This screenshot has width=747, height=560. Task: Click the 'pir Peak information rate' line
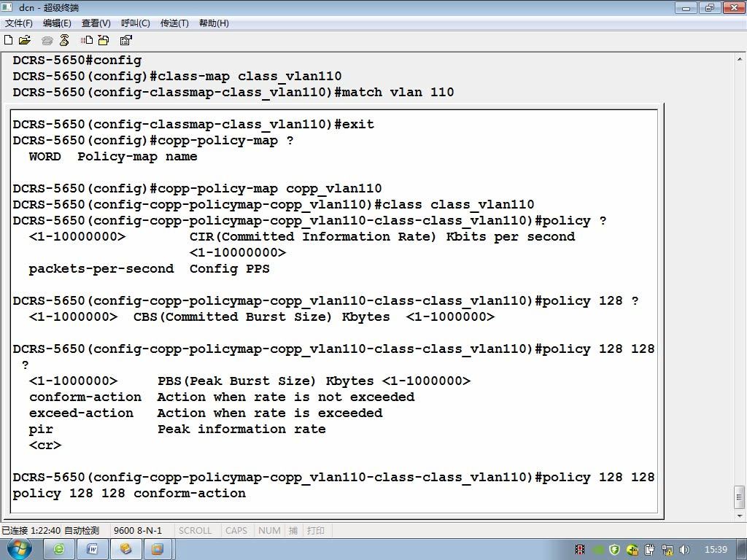(177, 429)
